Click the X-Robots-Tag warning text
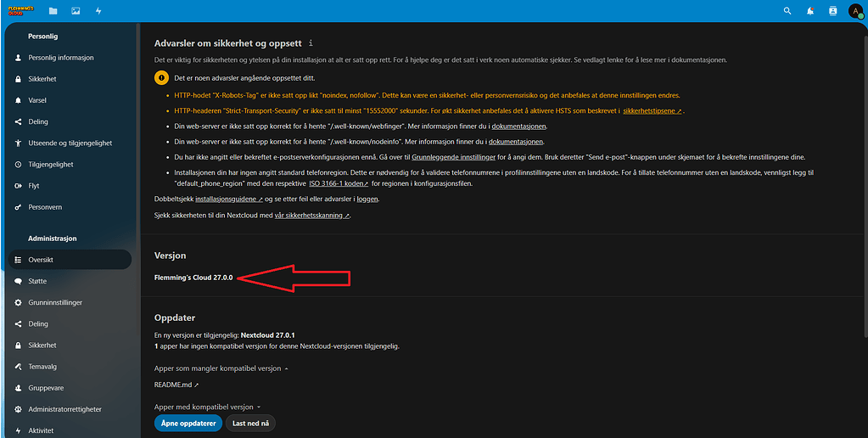 point(427,95)
